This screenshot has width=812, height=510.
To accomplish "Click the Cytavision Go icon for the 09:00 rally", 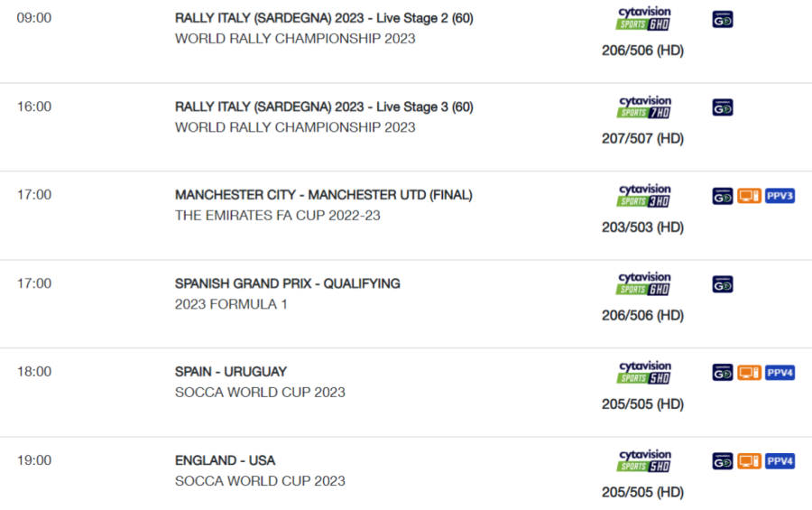I will [x=723, y=20].
